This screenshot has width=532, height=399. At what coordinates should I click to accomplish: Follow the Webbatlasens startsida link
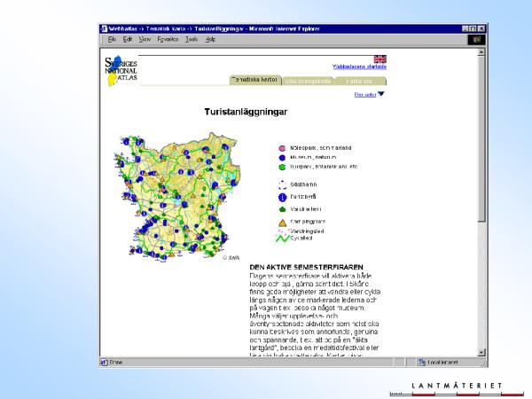362,66
